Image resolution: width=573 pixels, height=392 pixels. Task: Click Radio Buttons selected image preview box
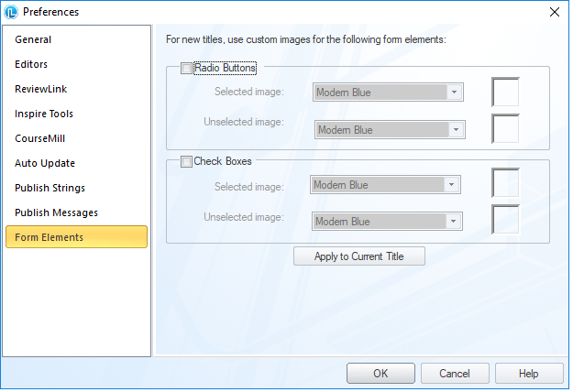click(505, 92)
